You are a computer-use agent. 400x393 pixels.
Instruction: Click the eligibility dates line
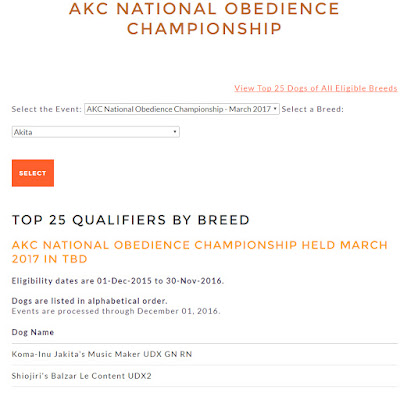point(118,281)
